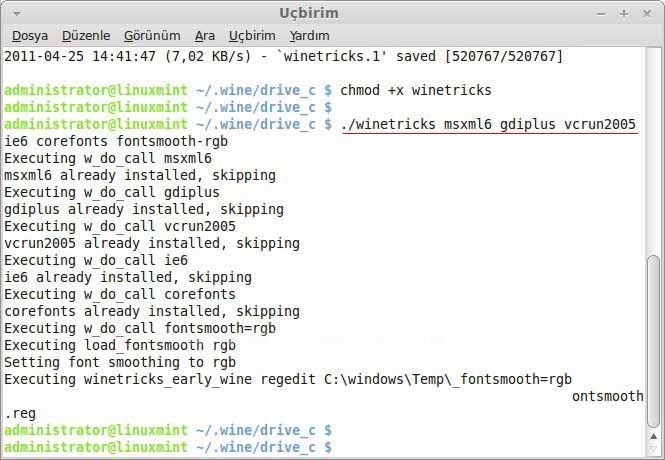Click the underlined ./winetricks command text
Image resolution: width=665 pixels, height=460 pixels.
click(488, 124)
